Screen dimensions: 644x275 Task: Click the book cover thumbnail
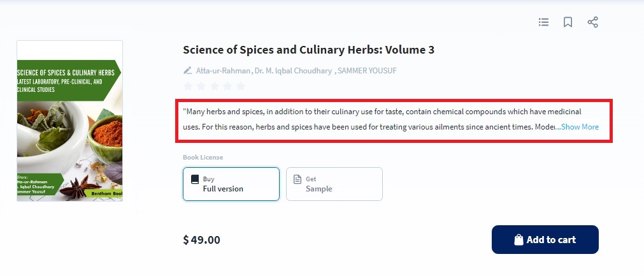coord(69,121)
